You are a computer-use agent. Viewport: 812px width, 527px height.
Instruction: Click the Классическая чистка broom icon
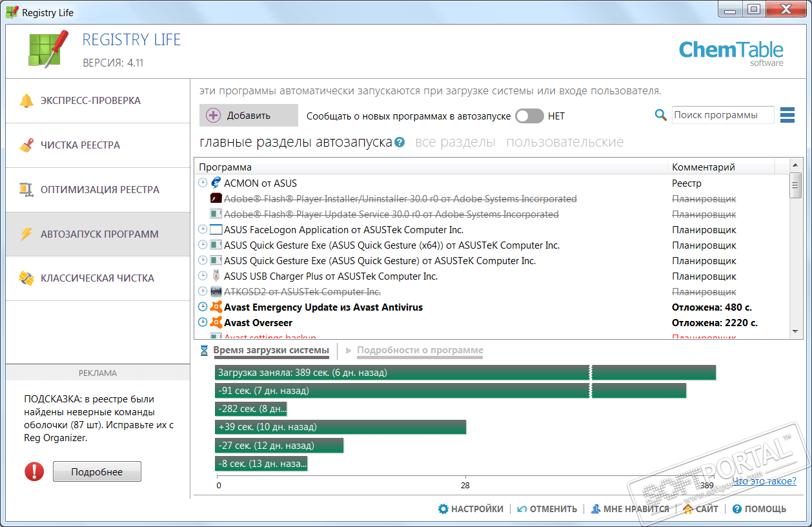coord(26,278)
